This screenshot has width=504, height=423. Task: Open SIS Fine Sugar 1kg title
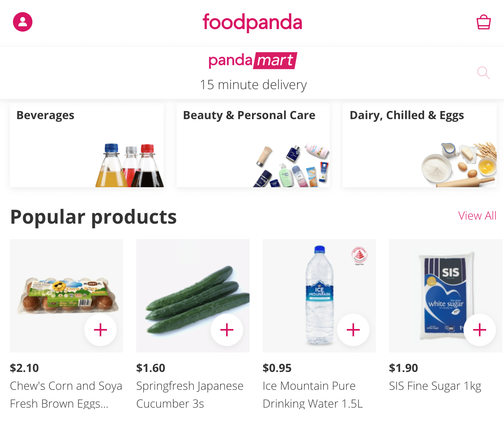tap(435, 386)
